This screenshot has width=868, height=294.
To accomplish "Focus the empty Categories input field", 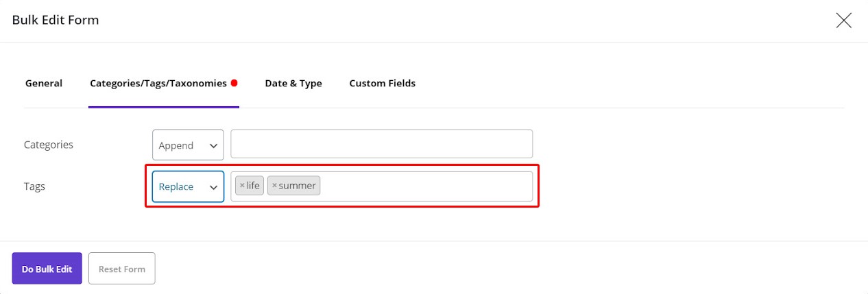I will (x=381, y=144).
